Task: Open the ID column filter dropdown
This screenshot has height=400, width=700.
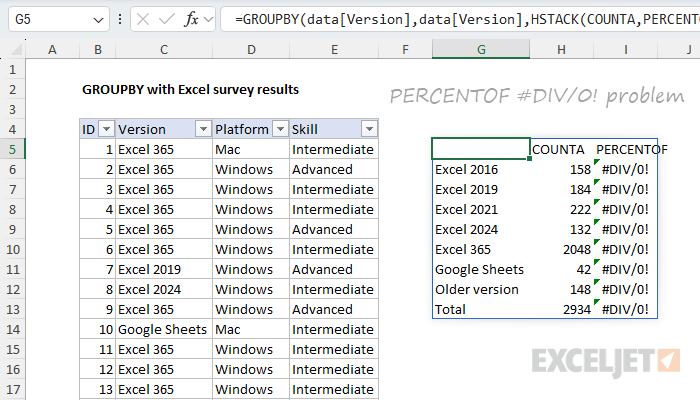Action: pyautogui.click(x=106, y=129)
